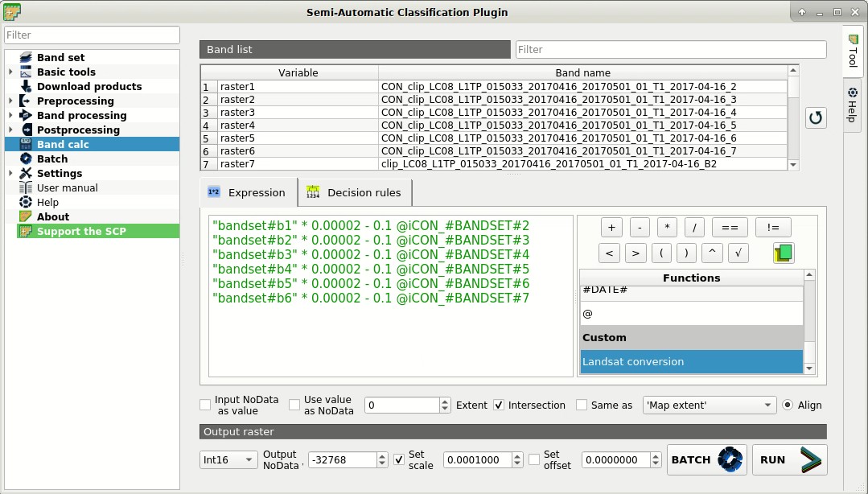Enable Input NoData as value
868x494 pixels.
(x=205, y=405)
